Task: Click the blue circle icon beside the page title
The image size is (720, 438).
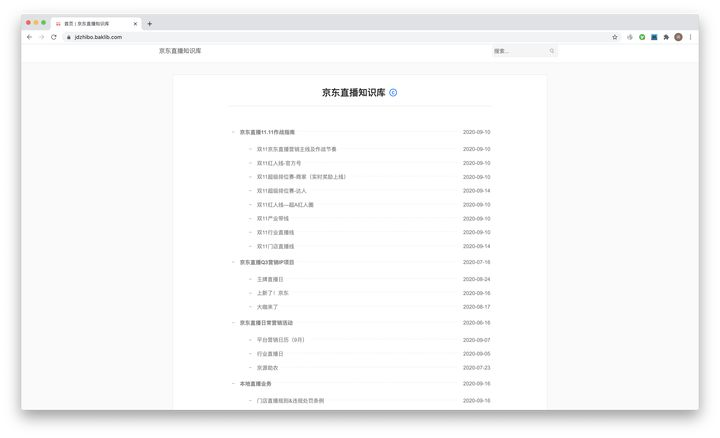Action: click(393, 93)
